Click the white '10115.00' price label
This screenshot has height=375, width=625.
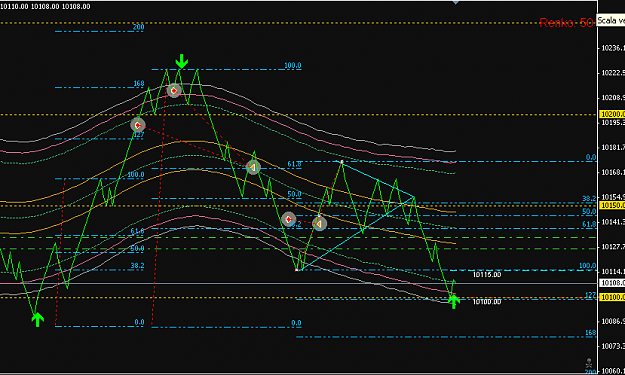click(487, 275)
